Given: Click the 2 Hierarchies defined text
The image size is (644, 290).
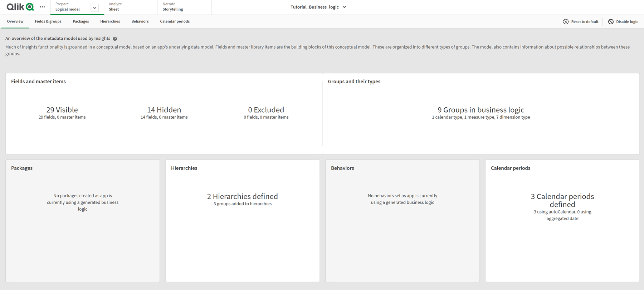Looking at the screenshot, I should pyautogui.click(x=243, y=196).
